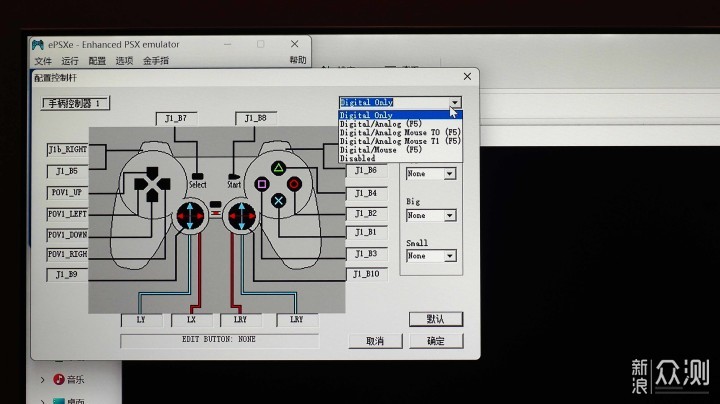Choose Digital/Mouse (F5) mode
The image size is (720, 404).
[400, 150]
